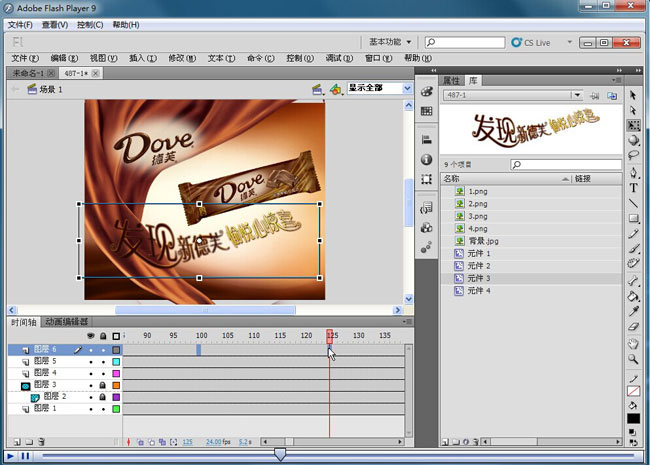Open Flash Player 控制(C) menu
Image resolution: width=650 pixels, height=465 pixels.
tap(90, 25)
